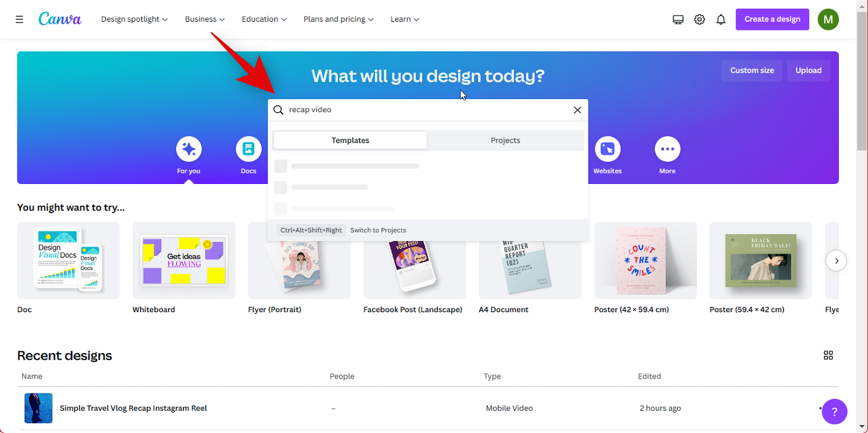The width and height of the screenshot is (868, 433).
Task: Open the Poster (42 × 59.4 cm) thumbnail
Action: (x=645, y=261)
